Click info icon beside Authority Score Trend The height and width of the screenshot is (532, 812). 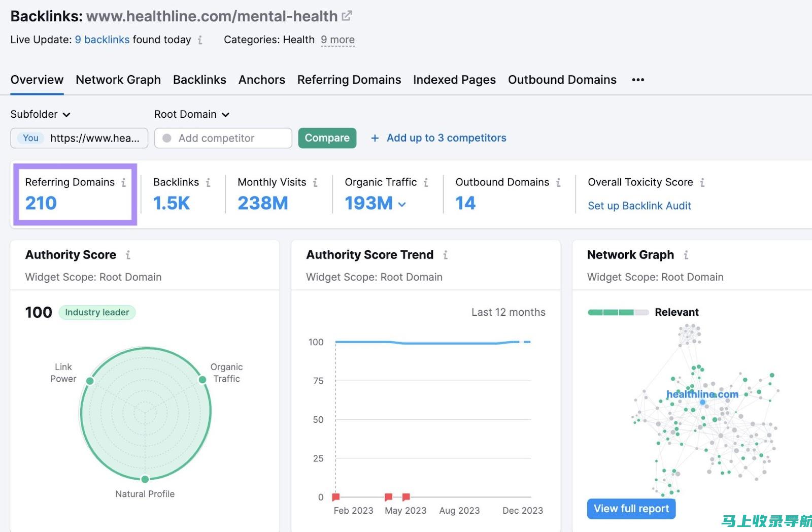tap(445, 255)
